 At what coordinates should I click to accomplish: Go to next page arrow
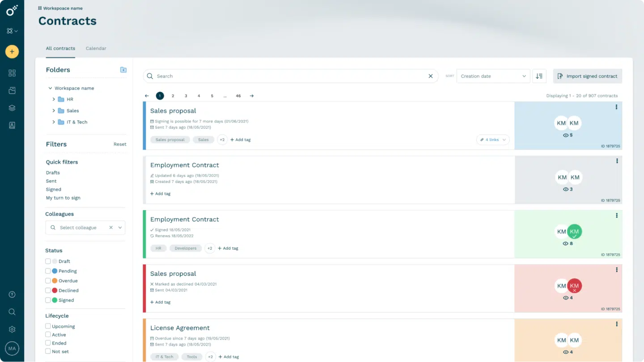click(252, 96)
